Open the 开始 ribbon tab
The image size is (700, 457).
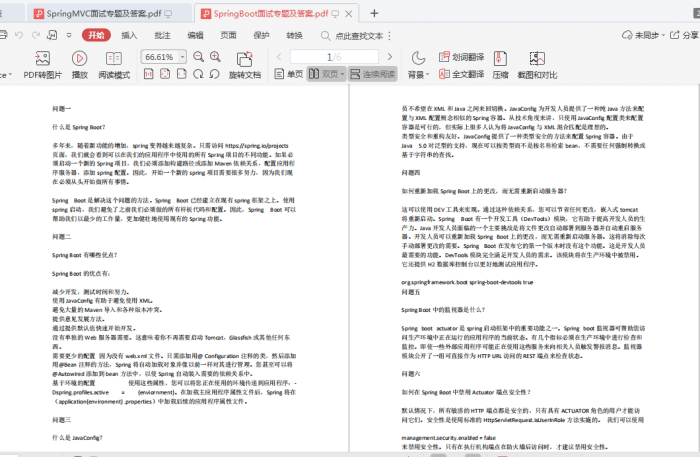[96, 35]
